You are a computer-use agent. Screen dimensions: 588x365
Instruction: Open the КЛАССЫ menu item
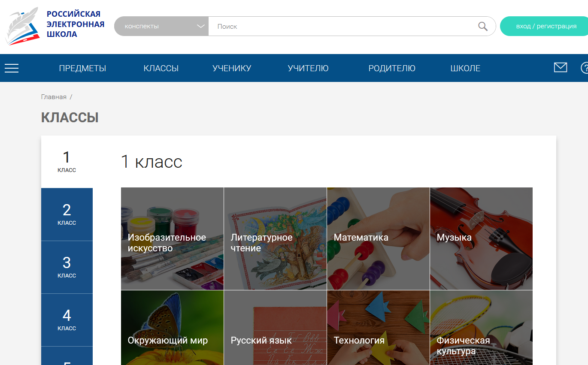(161, 68)
